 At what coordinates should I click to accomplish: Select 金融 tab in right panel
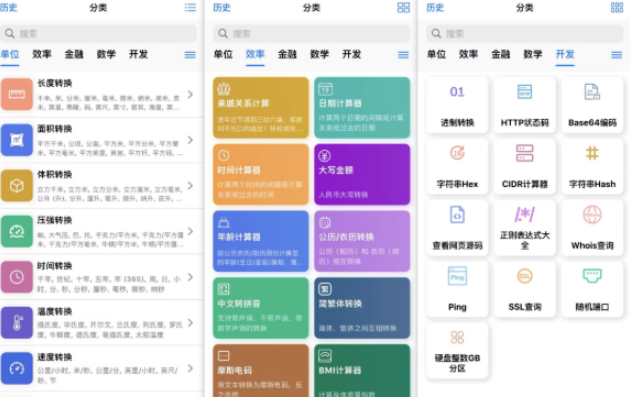click(x=501, y=54)
